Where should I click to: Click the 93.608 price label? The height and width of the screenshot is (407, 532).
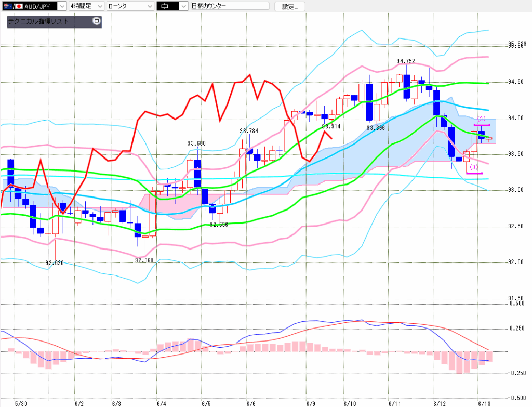click(196, 143)
